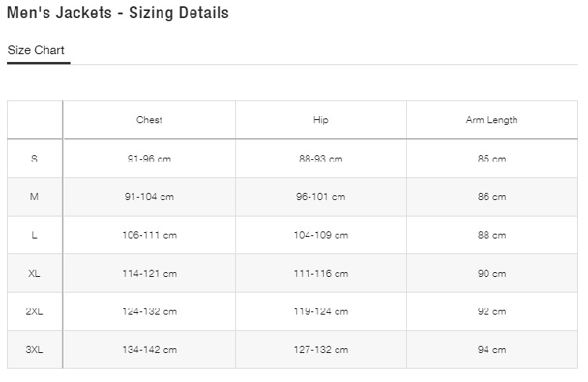Click the 134-142 cm chest cell

(x=149, y=350)
